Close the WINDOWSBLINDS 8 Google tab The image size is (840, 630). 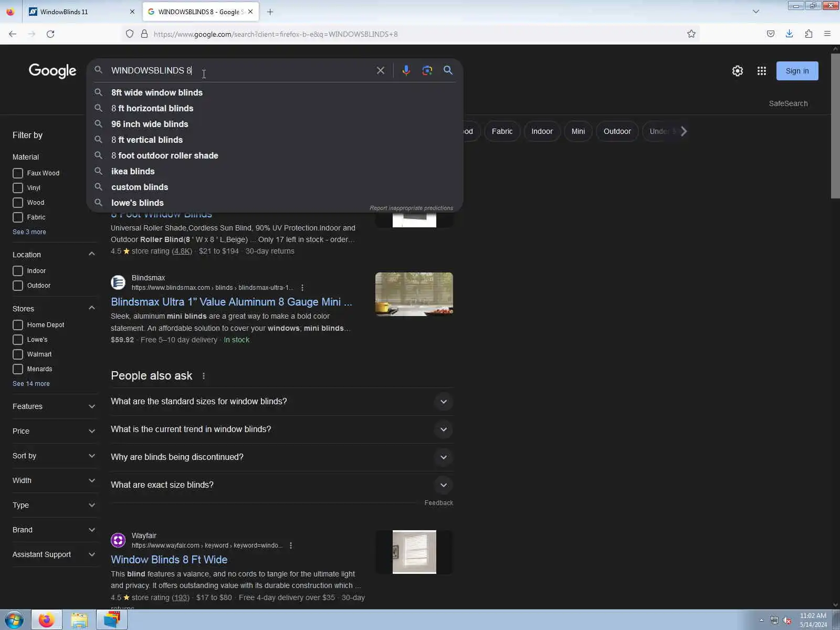[250, 12]
